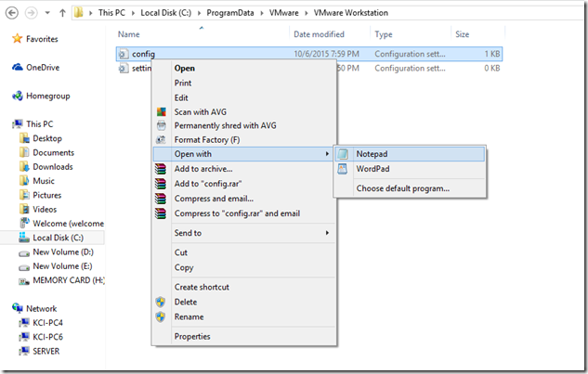Open KCI-PC6 network computer
588x374 pixels.
coord(47,337)
